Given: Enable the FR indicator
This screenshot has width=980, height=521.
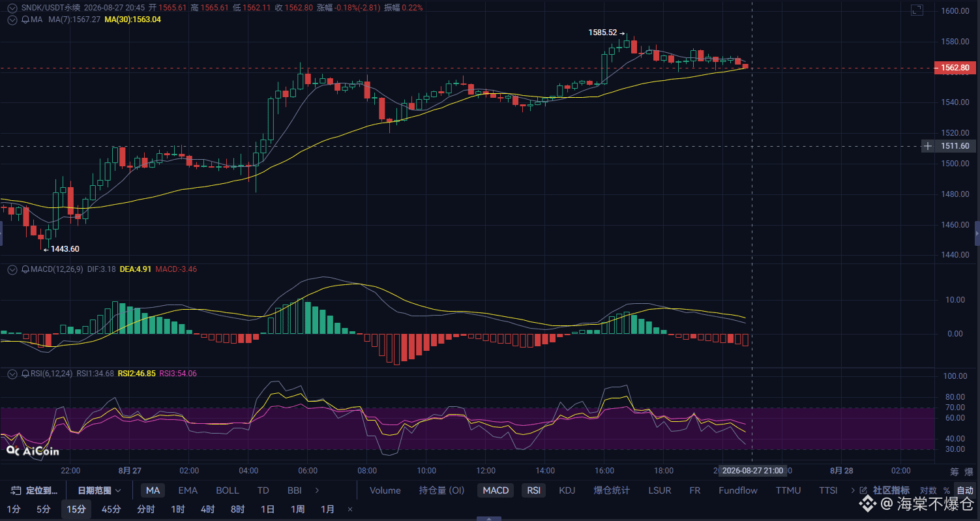Looking at the screenshot, I should [695, 490].
